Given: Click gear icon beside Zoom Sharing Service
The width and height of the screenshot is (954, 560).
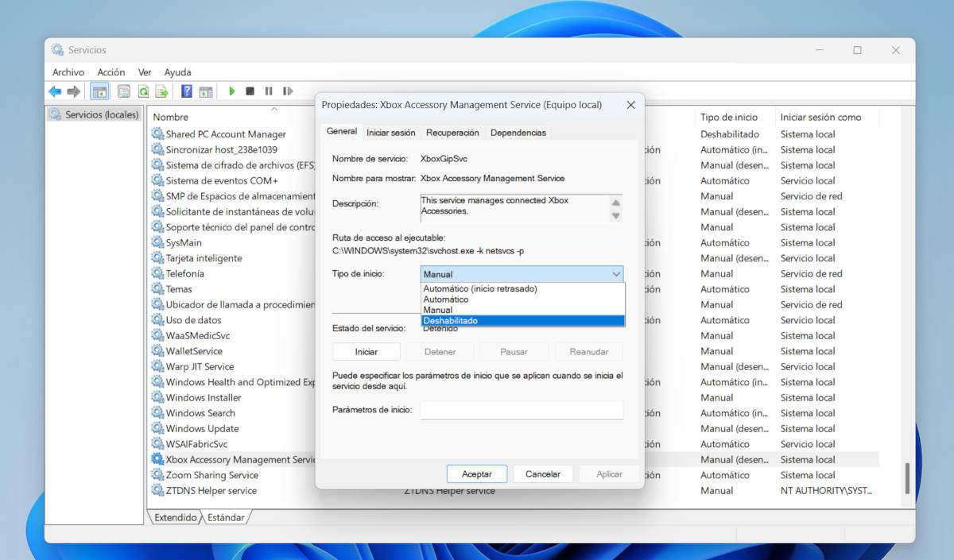Looking at the screenshot, I should [157, 475].
